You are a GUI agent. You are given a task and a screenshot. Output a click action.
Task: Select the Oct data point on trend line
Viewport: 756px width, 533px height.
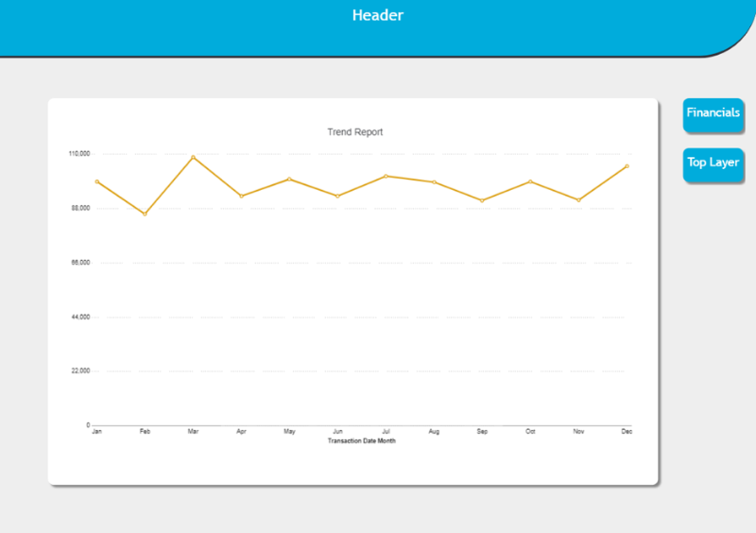(x=530, y=181)
